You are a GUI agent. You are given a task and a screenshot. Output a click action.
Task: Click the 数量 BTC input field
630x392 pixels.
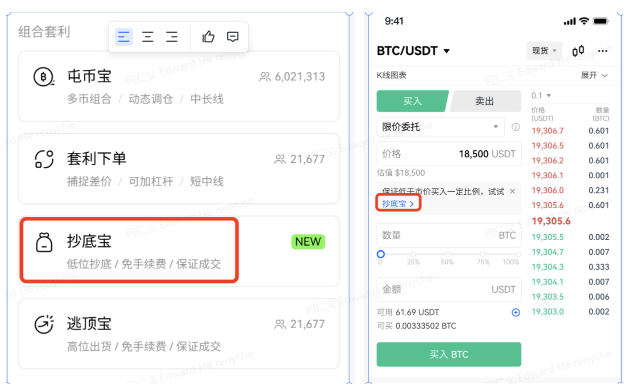pyautogui.click(x=449, y=235)
